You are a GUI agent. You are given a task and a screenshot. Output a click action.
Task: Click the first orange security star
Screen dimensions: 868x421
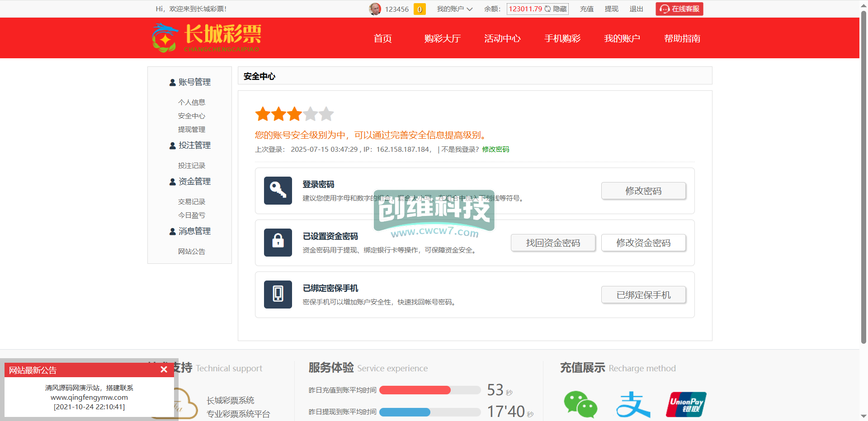click(263, 114)
